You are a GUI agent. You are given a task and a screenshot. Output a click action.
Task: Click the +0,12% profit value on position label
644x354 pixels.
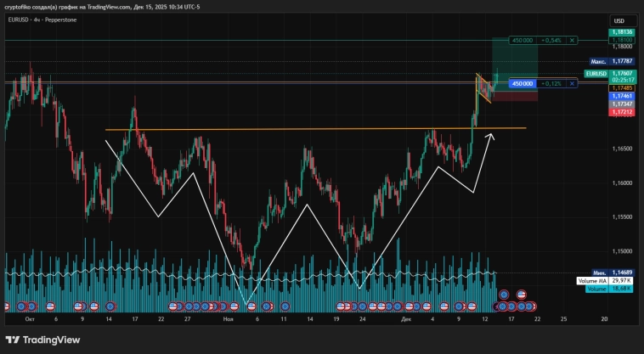[x=551, y=84]
